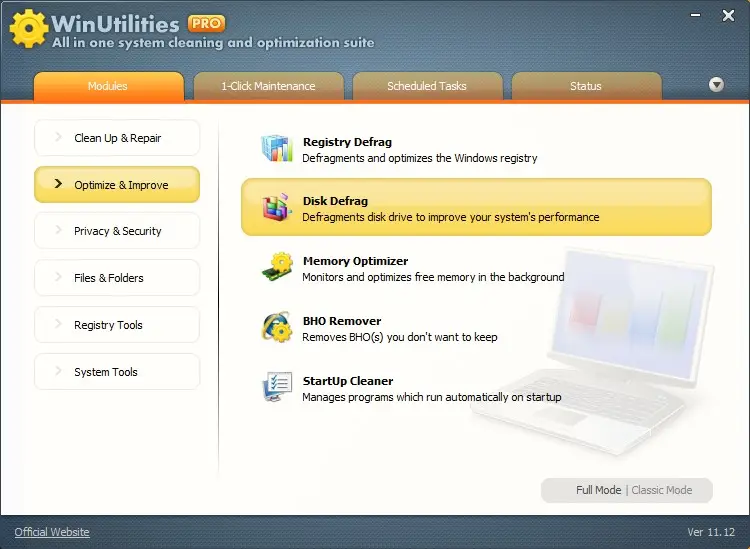Close the WinUtilities window
The height and width of the screenshot is (549, 750).
coord(728,16)
